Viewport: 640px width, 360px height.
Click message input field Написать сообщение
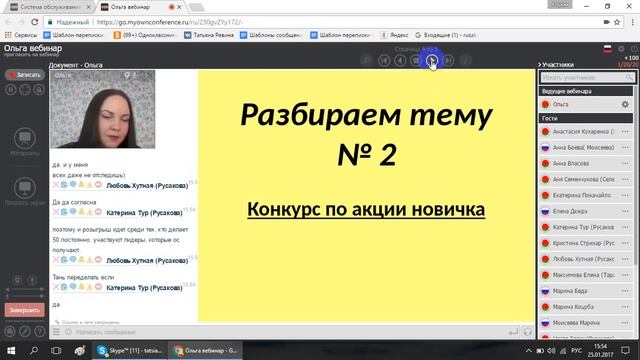[290, 332]
